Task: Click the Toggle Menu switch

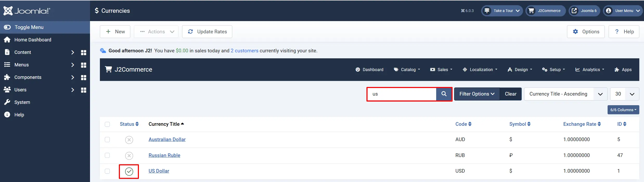Action: coord(7,27)
